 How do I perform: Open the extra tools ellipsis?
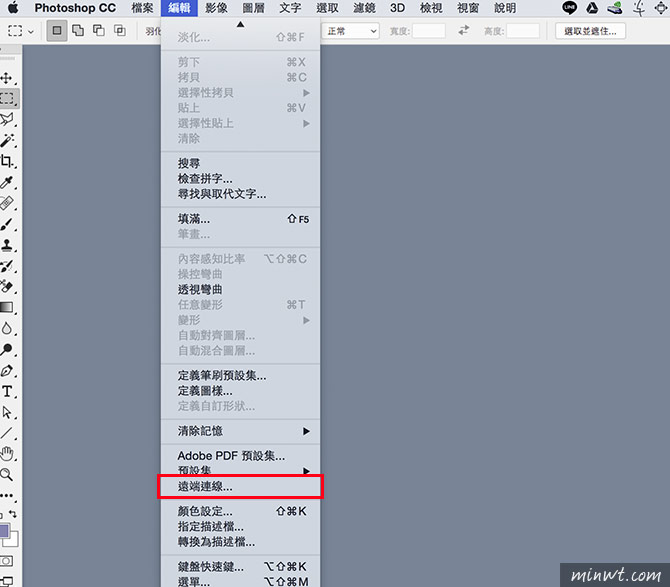tap(7, 496)
